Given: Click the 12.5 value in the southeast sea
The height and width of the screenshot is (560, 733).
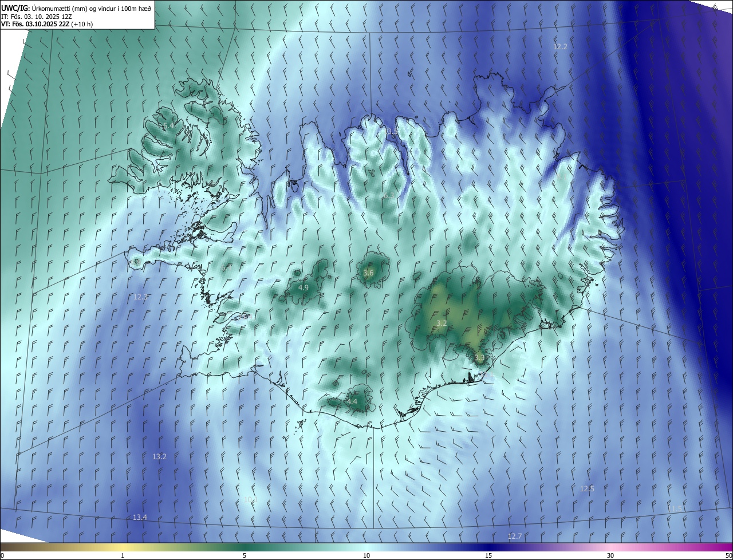Looking at the screenshot, I should 587,488.
